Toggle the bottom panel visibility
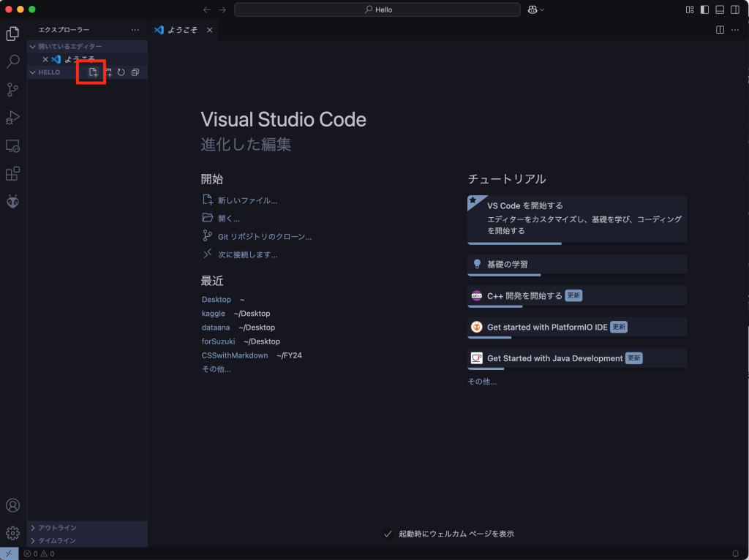The height and width of the screenshot is (560, 749). 720,10
